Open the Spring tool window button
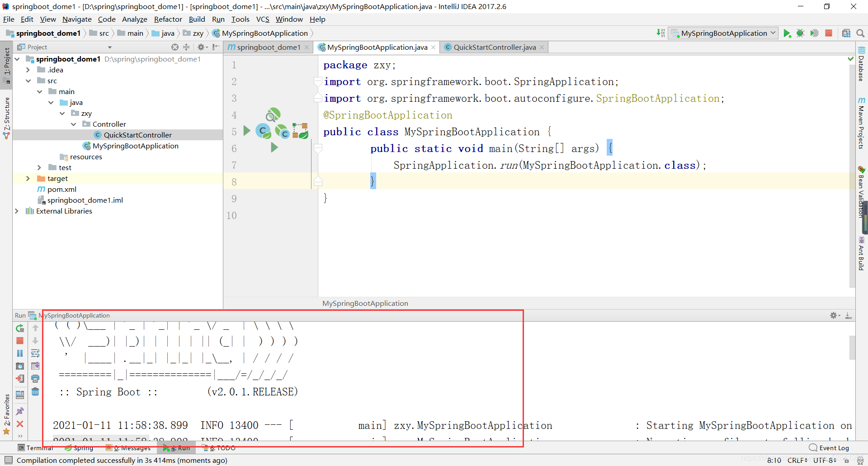868x466 pixels. 79,448
